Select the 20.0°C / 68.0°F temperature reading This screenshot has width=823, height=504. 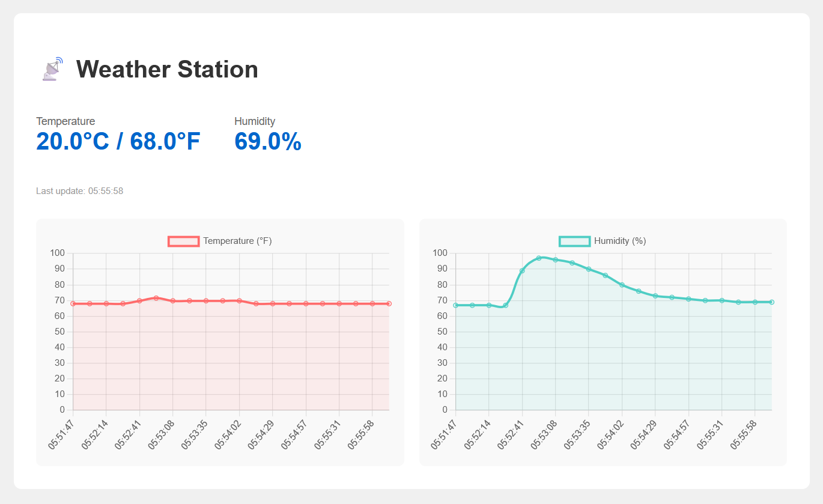[x=118, y=141]
